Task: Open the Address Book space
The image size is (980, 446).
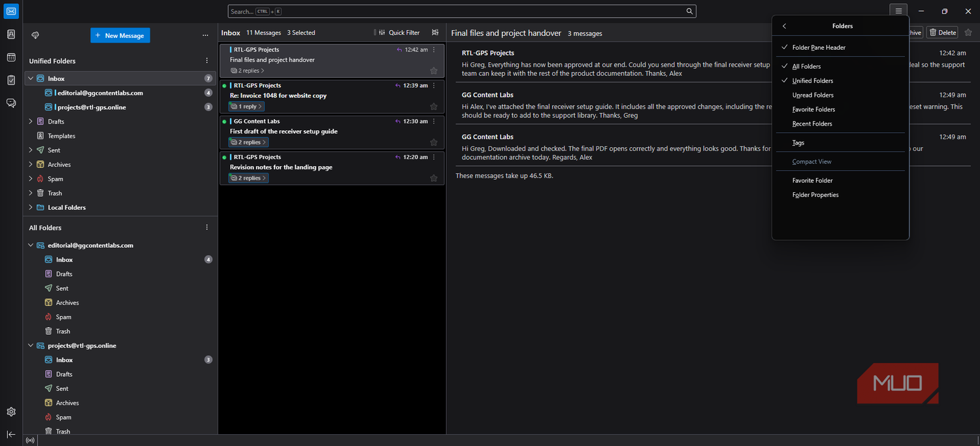Action: (11, 35)
